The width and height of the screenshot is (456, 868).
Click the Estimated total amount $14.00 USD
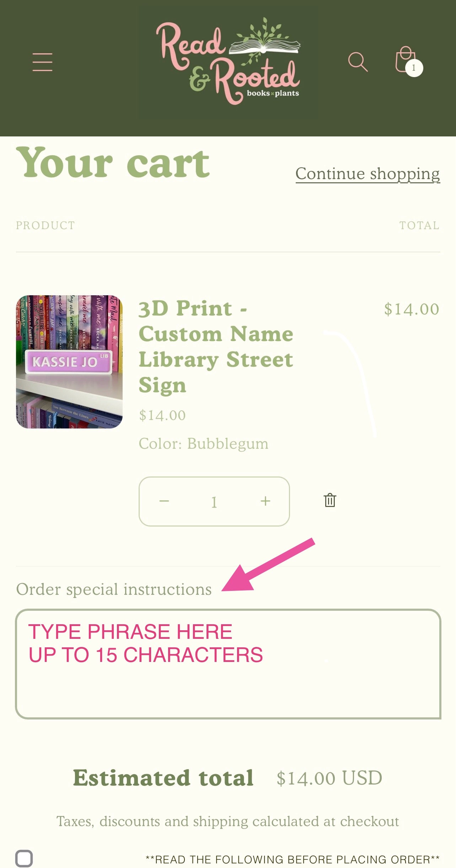pyautogui.click(x=329, y=778)
